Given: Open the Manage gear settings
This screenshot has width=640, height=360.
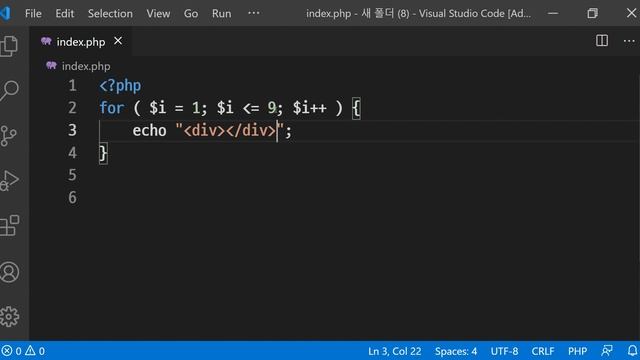Looking at the screenshot, I should (9, 316).
